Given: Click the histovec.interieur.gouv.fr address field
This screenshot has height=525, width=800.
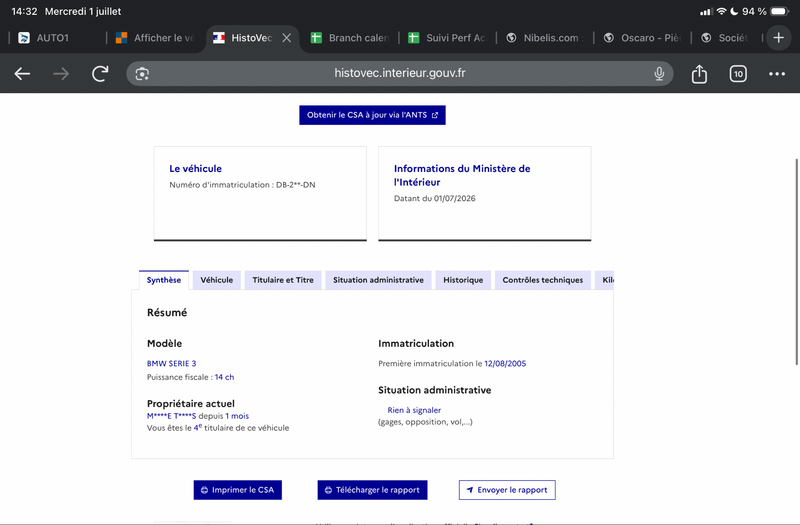Looking at the screenshot, I should [x=399, y=73].
